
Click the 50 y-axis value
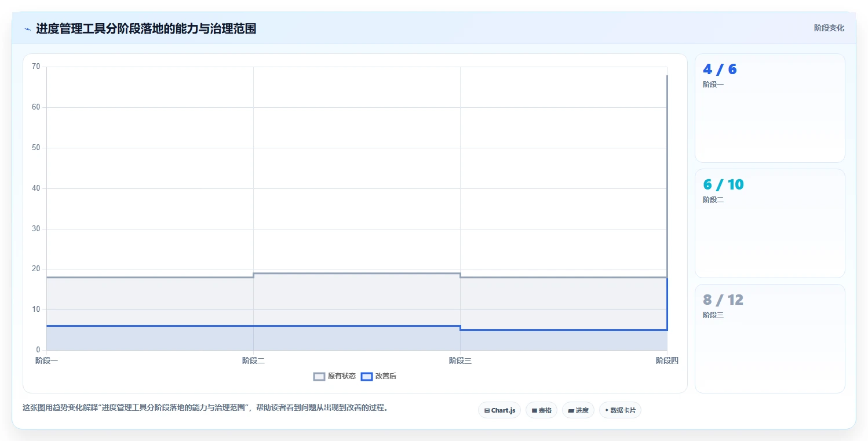36,148
